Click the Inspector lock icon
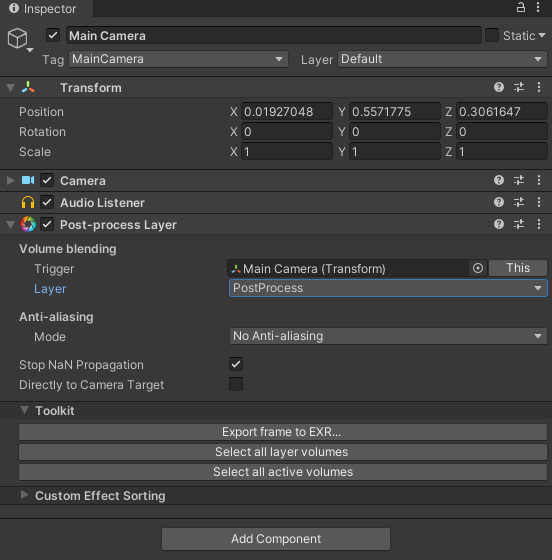 click(x=521, y=7)
